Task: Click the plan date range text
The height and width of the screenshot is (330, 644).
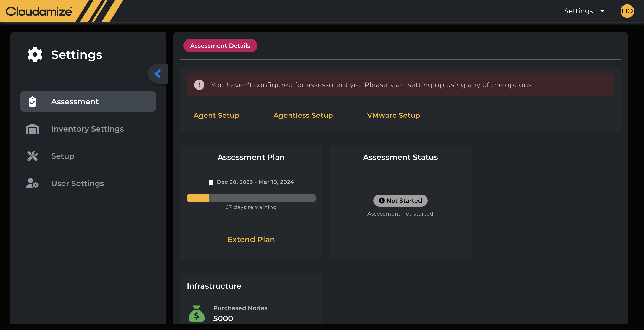Action: pos(255,182)
